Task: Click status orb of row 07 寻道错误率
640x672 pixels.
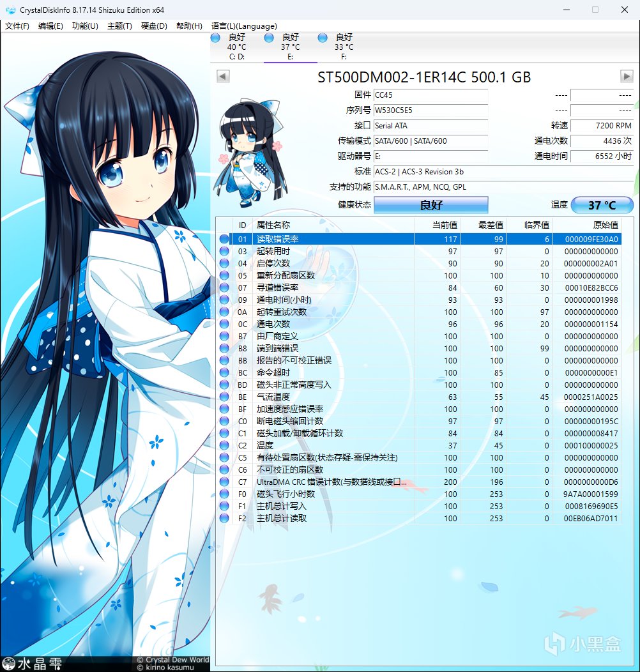Action: [224, 287]
